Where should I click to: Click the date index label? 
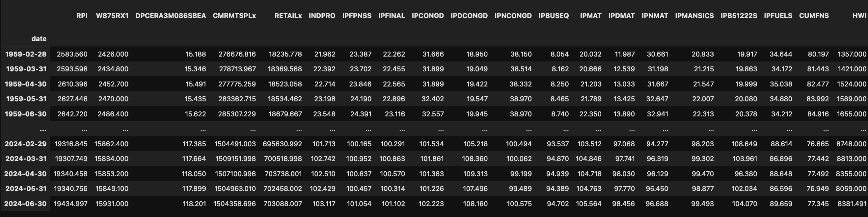pos(39,39)
